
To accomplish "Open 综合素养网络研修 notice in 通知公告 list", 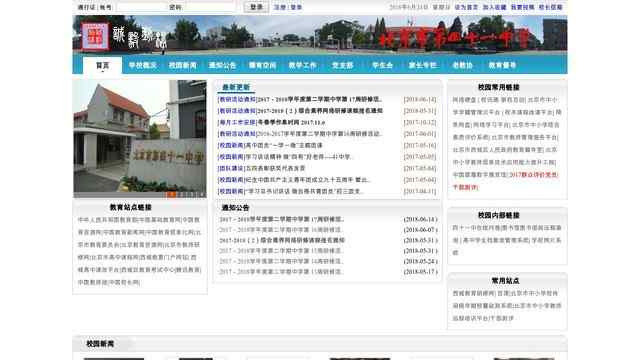I will pos(282,240).
